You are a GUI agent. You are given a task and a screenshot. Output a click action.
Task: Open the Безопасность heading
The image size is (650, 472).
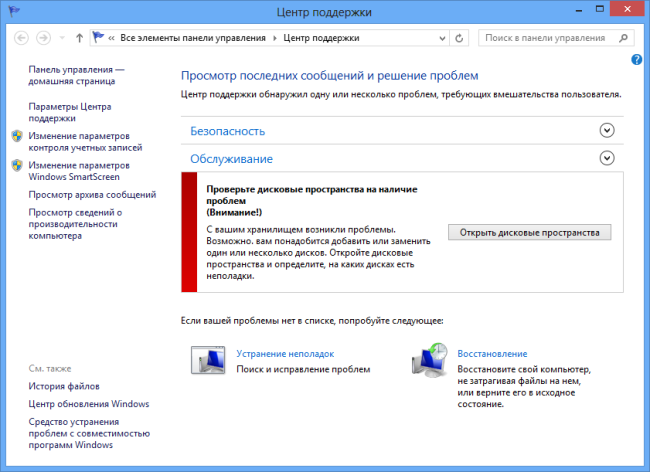click(x=228, y=131)
